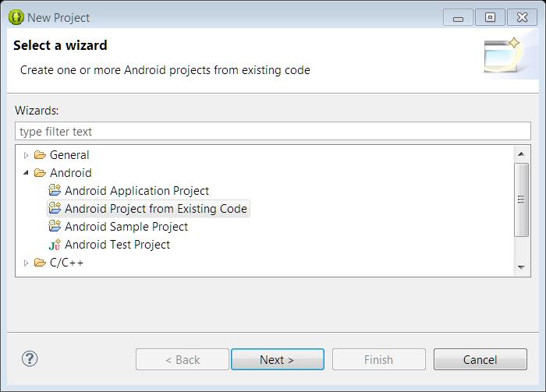Click the type filter text field
This screenshot has width=546, height=392.
273,132
